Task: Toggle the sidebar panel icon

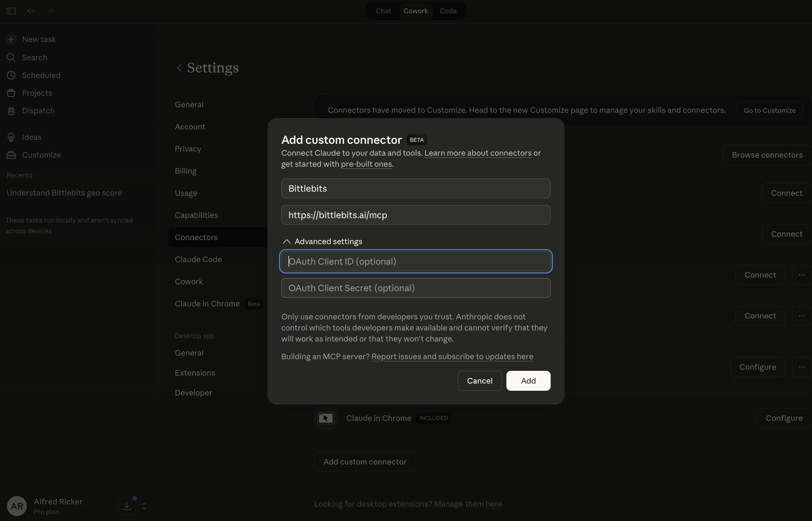Action: 11,11
